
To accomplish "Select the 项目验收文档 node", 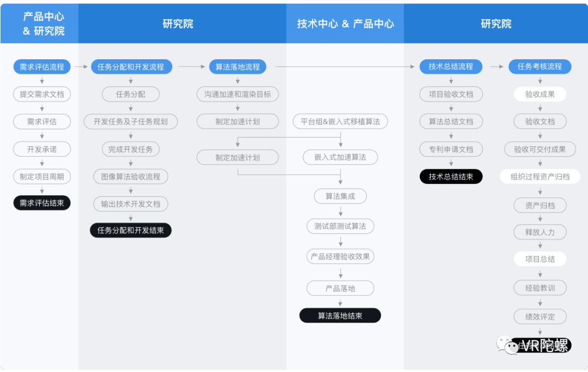I will coord(451,94).
